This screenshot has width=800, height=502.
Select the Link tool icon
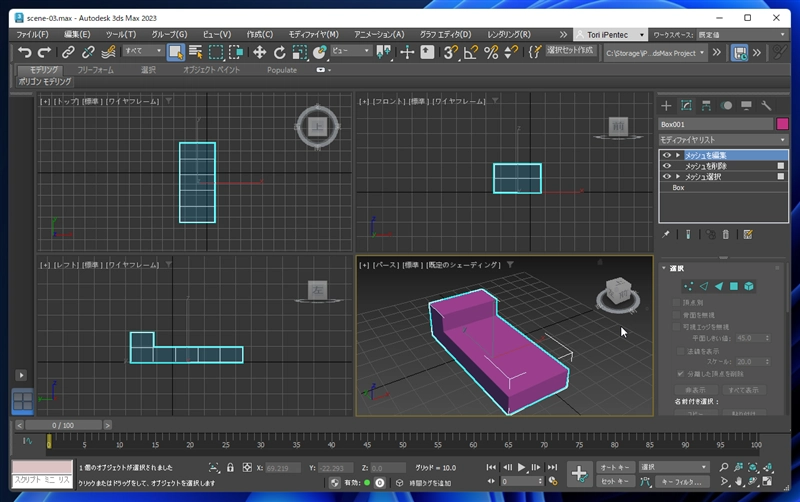point(68,52)
